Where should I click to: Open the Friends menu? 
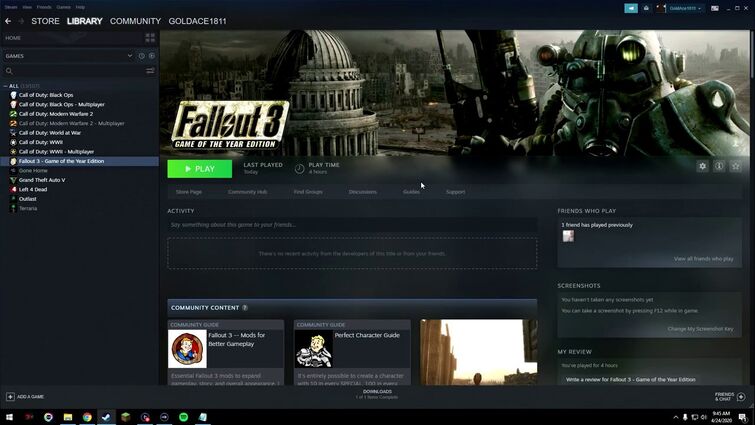[44, 7]
